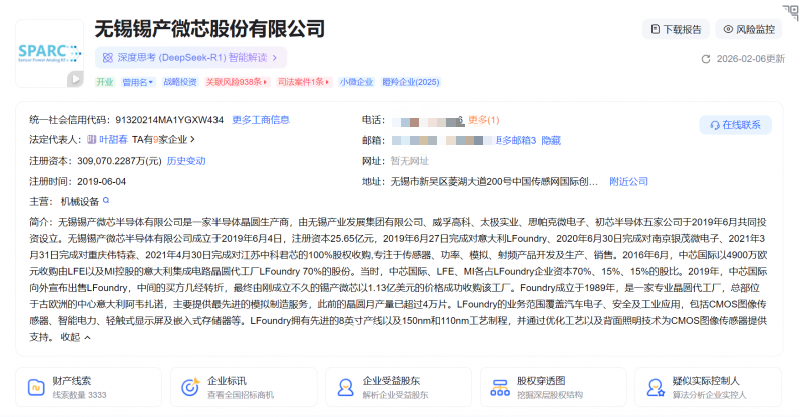Open 企业标讯 card
The image size is (800, 417).
pyautogui.click(x=243, y=388)
